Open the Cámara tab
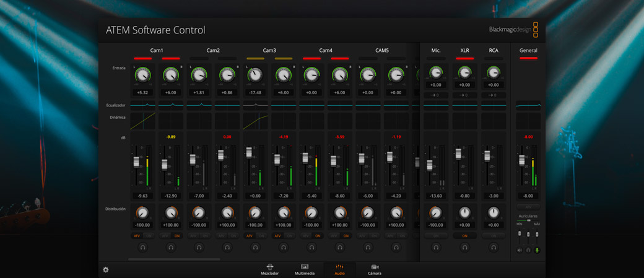This screenshot has height=278, width=644. 375,269
